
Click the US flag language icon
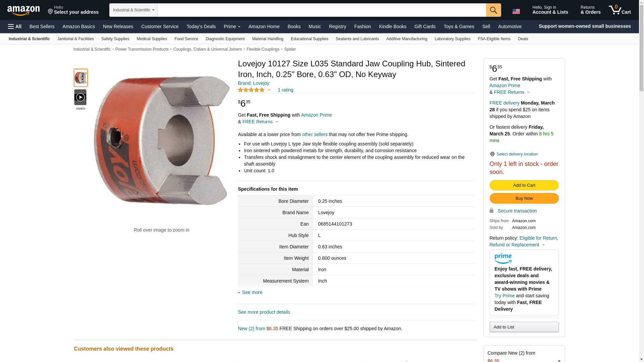click(516, 11)
